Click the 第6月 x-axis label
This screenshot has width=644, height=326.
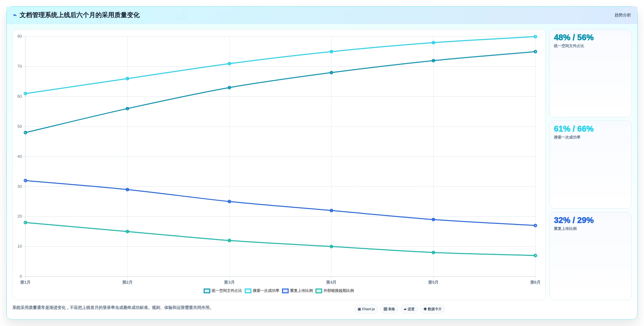tap(535, 282)
